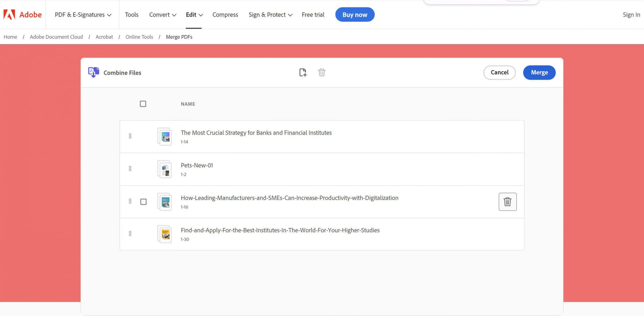This screenshot has width=644, height=316.
Task: Select the Tools menu item
Action: [x=131, y=14]
